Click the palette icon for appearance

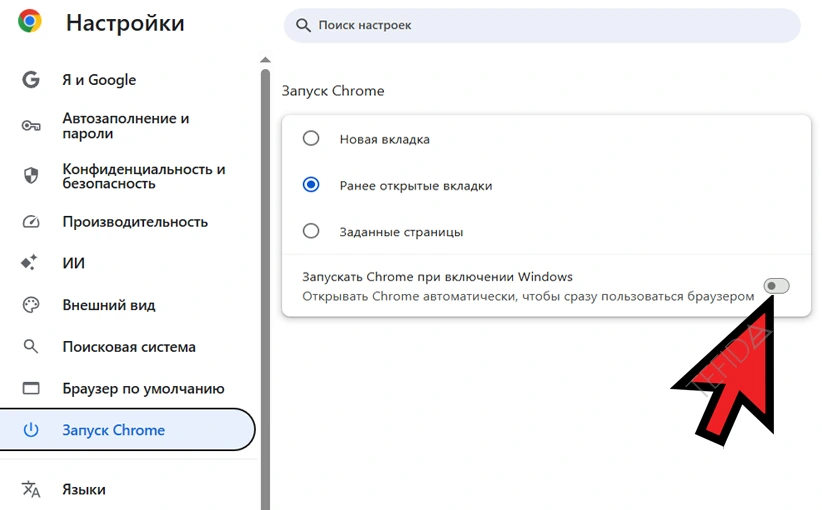(x=30, y=305)
